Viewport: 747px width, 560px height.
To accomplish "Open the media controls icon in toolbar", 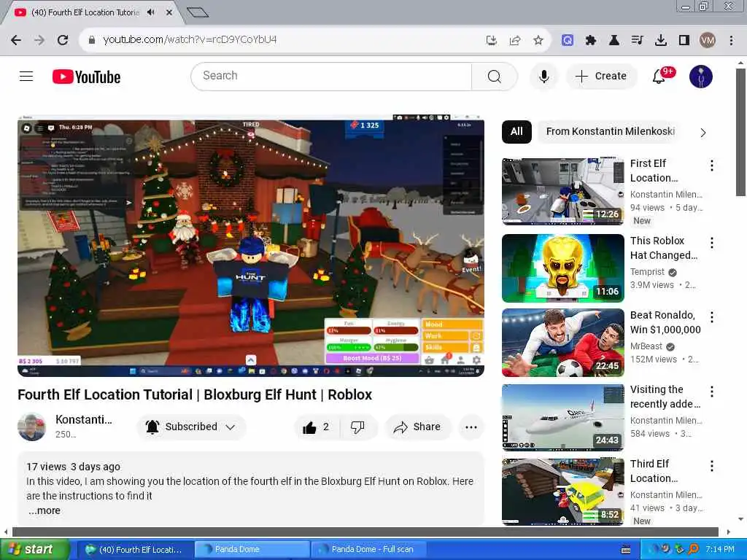I will pyautogui.click(x=638, y=41).
